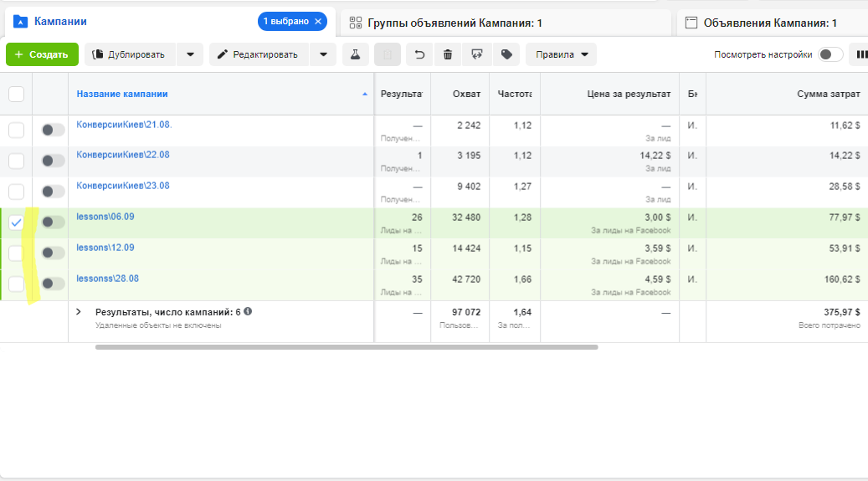Open the A/B test flask icon
This screenshot has width=868, height=481.
[356, 54]
